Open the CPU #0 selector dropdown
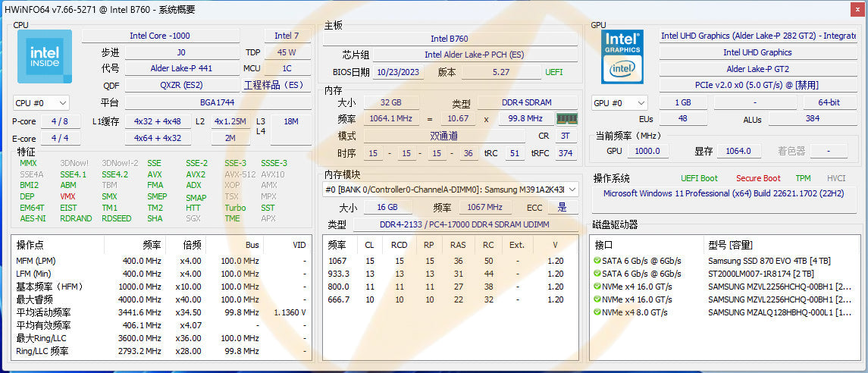 pos(41,103)
